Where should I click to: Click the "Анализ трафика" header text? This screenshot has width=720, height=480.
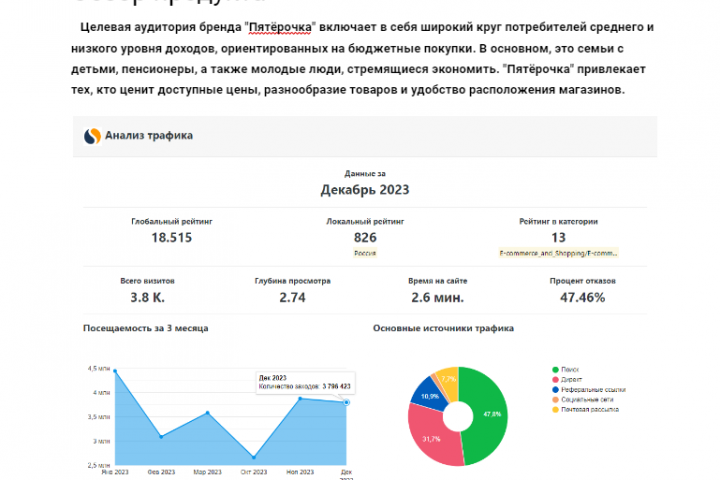coord(149,136)
